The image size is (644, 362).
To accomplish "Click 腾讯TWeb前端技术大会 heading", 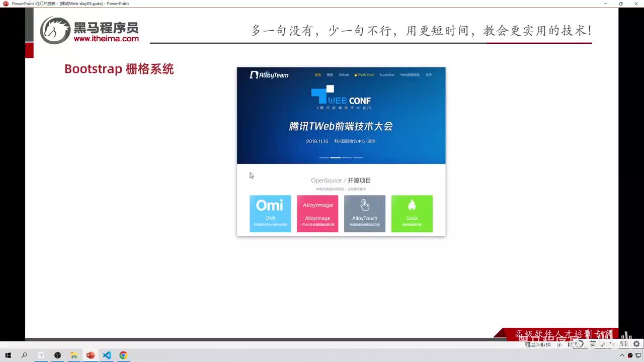I will point(341,126).
